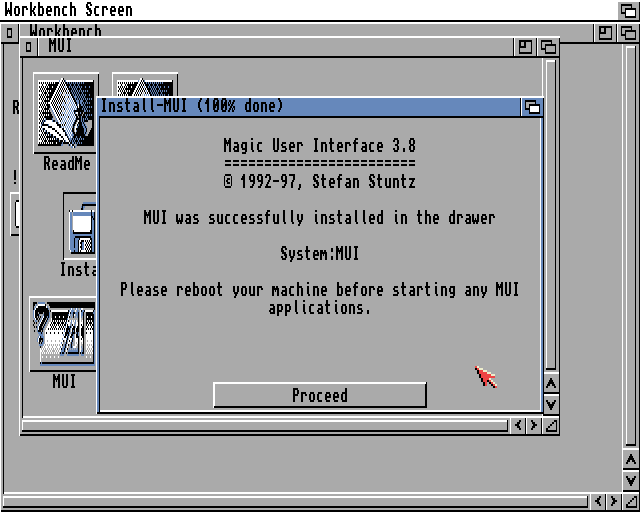Select the MUI question-mark preferences icon
The image size is (640, 512).
63,334
